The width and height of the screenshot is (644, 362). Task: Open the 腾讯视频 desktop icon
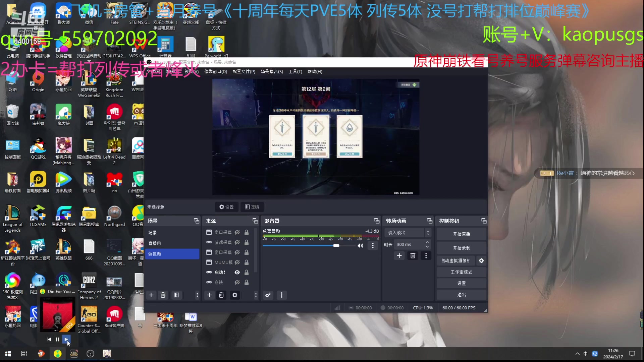coord(63,182)
